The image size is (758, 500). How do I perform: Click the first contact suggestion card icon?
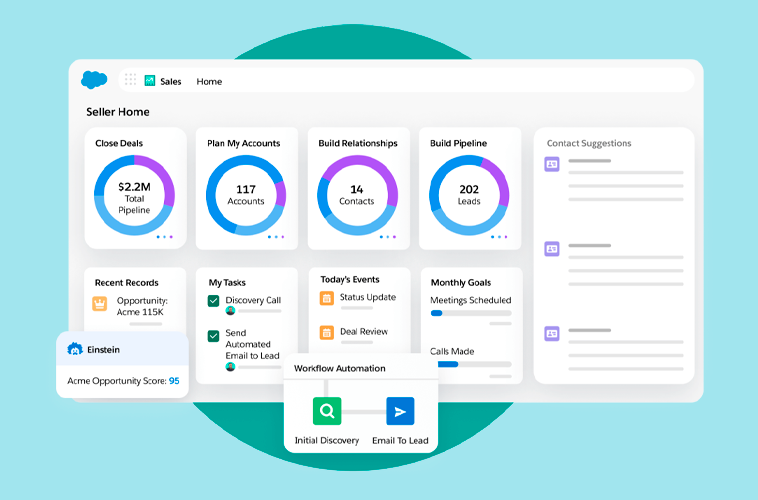point(551,165)
